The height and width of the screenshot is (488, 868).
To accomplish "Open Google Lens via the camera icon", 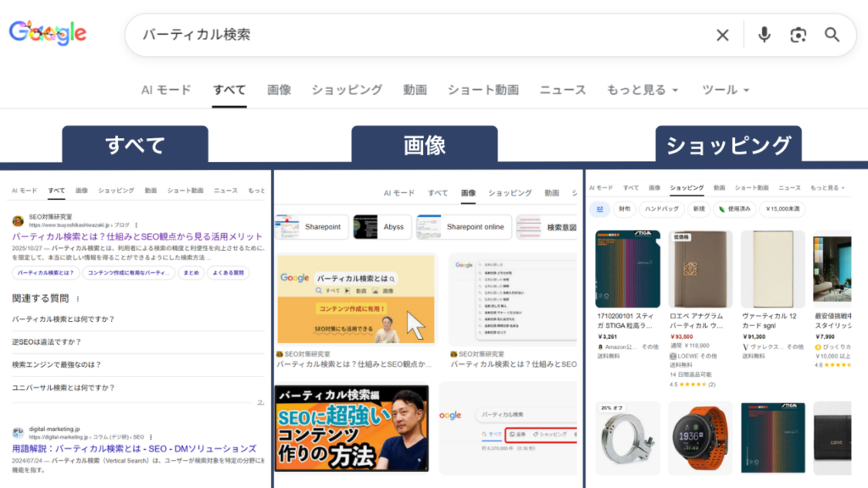I will coord(798,35).
